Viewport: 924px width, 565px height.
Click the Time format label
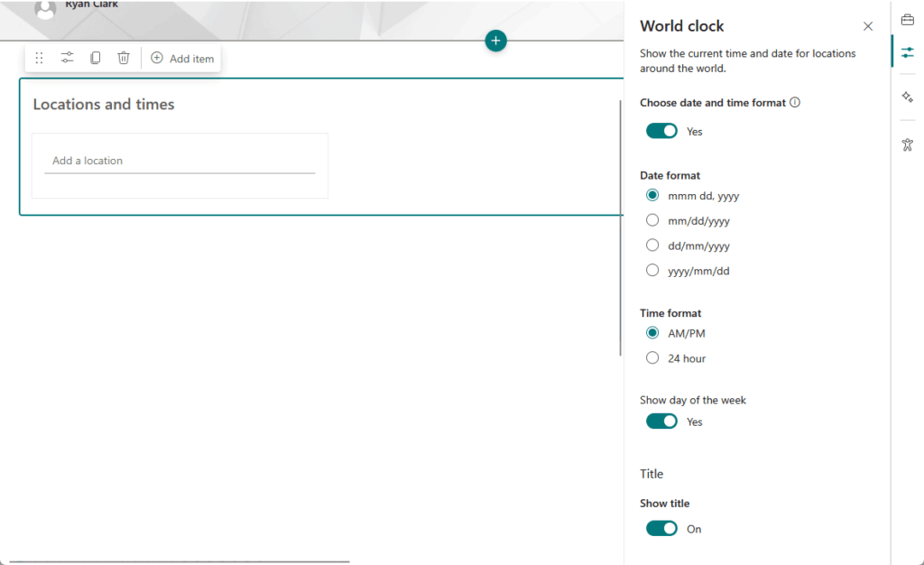tap(670, 313)
